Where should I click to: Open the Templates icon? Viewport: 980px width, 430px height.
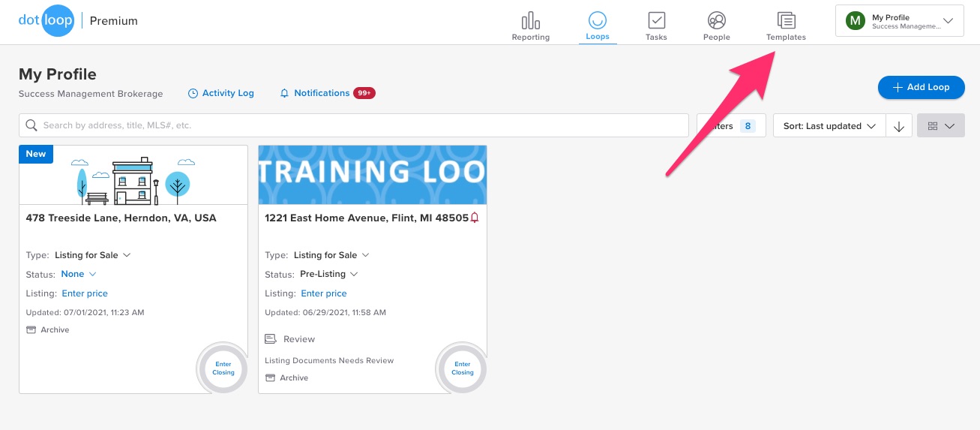click(786, 21)
